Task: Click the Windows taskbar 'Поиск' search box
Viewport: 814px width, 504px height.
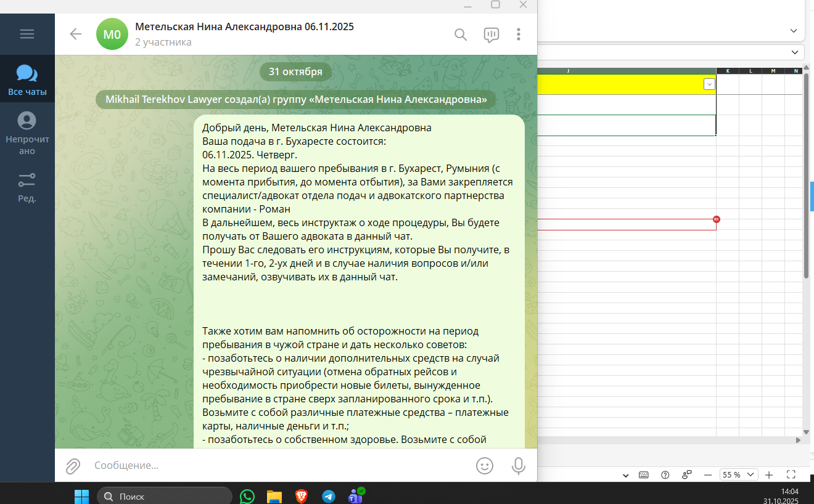Action: point(164,496)
